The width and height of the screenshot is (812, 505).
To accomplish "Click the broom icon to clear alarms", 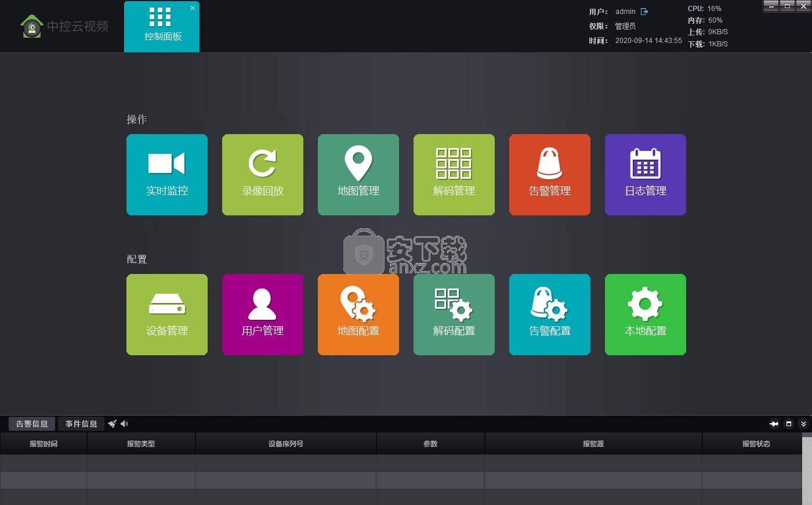I will click(113, 424).
